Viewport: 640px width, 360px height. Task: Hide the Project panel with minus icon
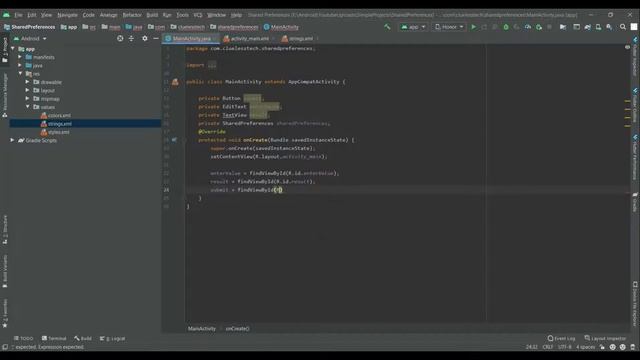pos(156,38)
